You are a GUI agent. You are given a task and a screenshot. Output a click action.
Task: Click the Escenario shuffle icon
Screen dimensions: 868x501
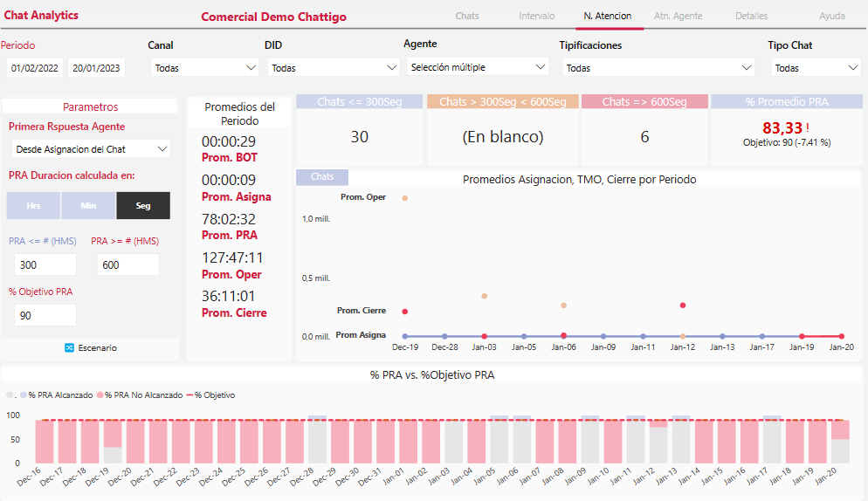[x=70, y=347]
